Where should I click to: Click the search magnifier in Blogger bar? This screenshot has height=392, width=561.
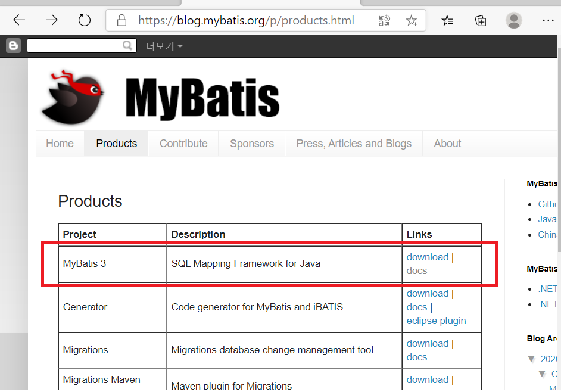pos(127,45)
